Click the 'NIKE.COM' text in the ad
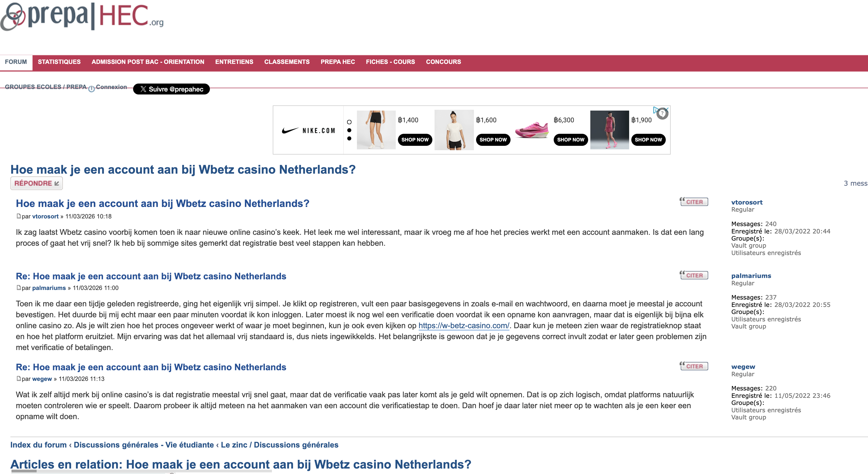The width and height of the screenshot is (868, 474). (319, 131)
